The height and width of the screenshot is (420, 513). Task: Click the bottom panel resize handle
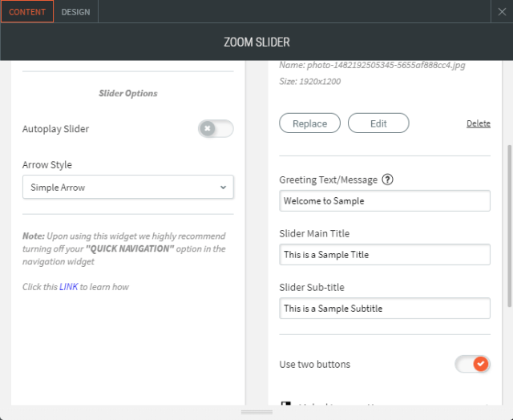point(256,412)
